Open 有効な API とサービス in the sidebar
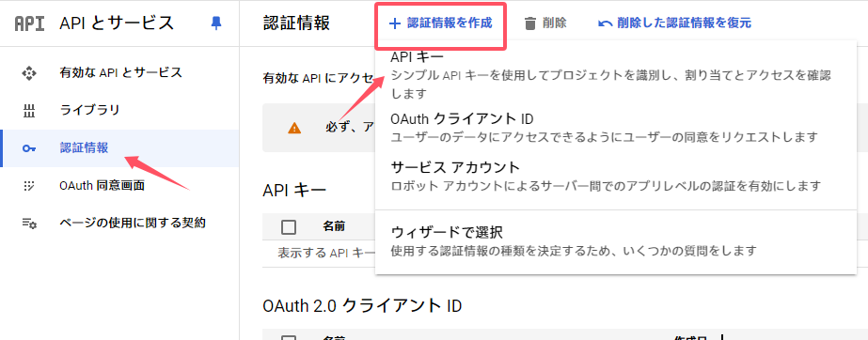Viewport: 868px width, 340px height. (x=120, y=72)
